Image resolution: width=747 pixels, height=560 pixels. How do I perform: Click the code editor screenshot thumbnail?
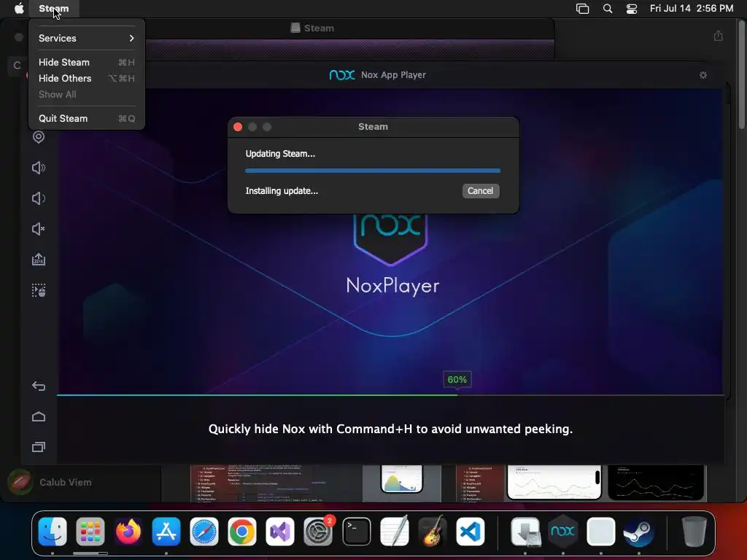pos(276,483)
